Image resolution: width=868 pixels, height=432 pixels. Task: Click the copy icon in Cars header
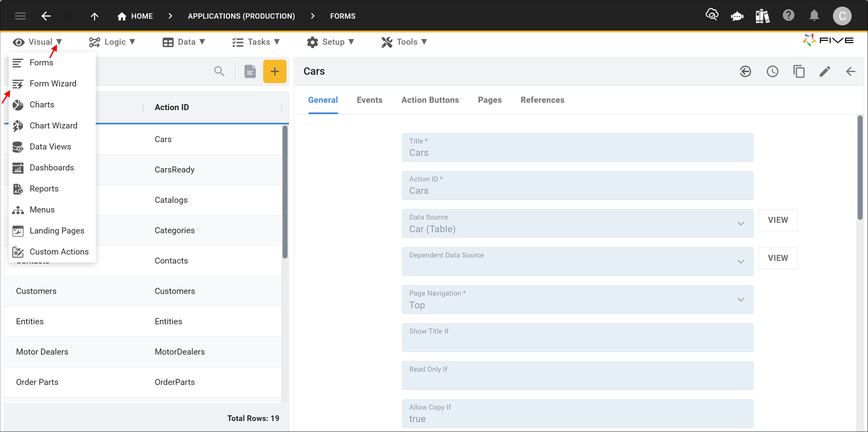click(799, 71)
